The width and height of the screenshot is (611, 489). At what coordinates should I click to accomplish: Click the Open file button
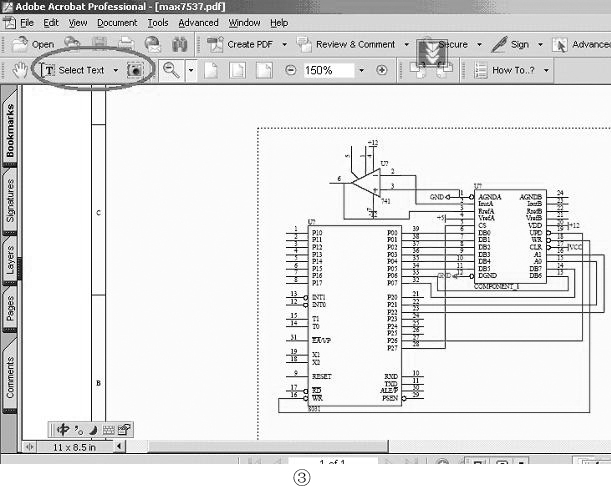tap(33, 44)
